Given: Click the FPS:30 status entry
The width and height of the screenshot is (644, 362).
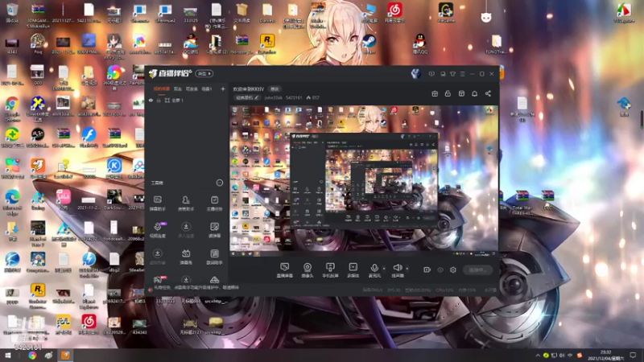Looking at the screenshot, I should click(394, 290).
